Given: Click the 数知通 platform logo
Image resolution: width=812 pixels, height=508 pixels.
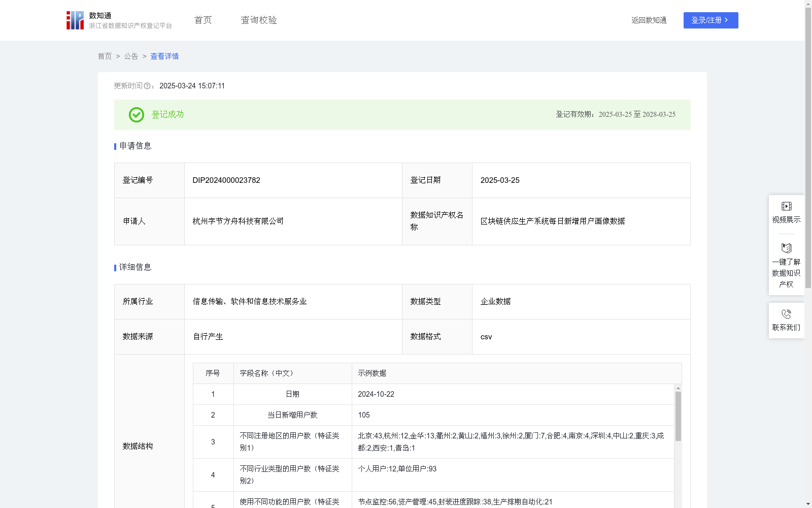Looking at the screenshot, I should point(119,20).
